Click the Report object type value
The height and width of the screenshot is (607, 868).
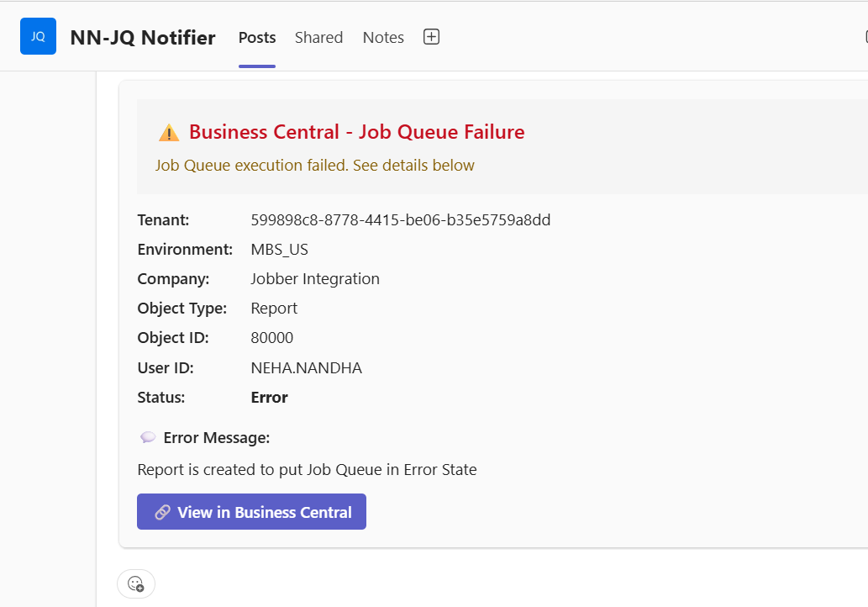[x=274, y=309]
